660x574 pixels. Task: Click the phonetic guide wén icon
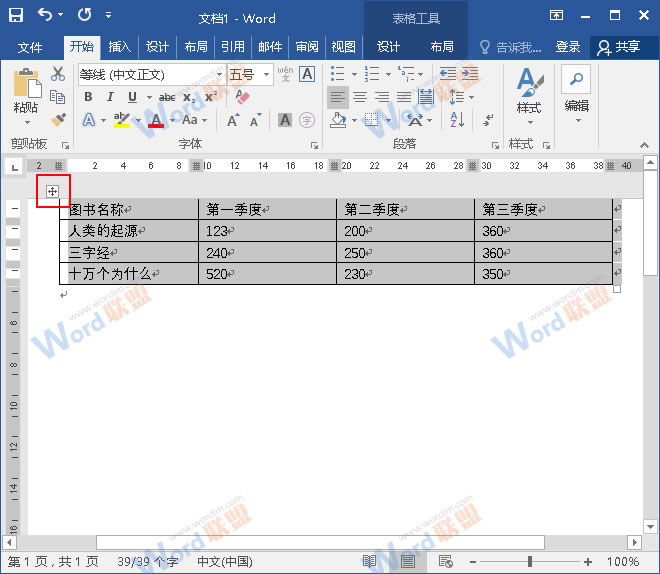(285, 74)
